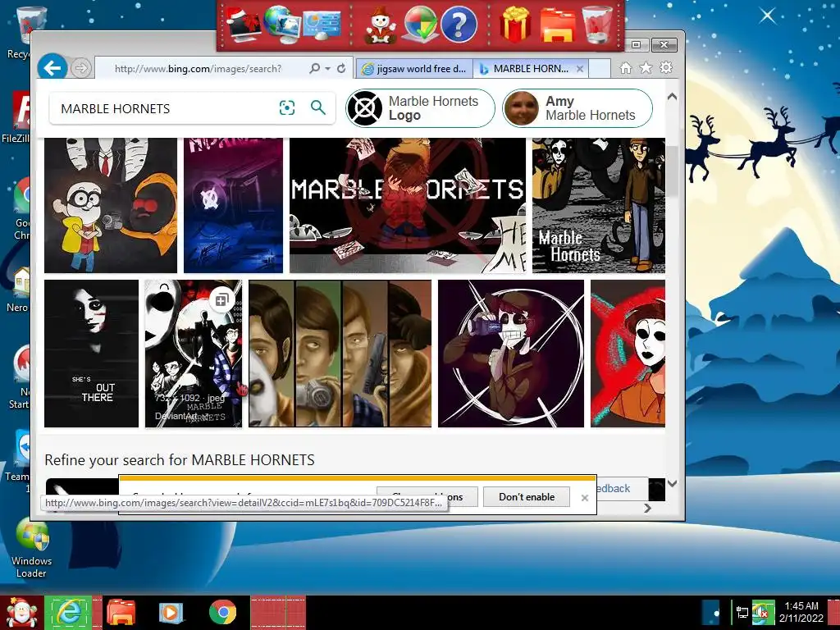Open the four-panel character portraits image
The width and height of the screenshot is (840, 630).
coord(340,354)
